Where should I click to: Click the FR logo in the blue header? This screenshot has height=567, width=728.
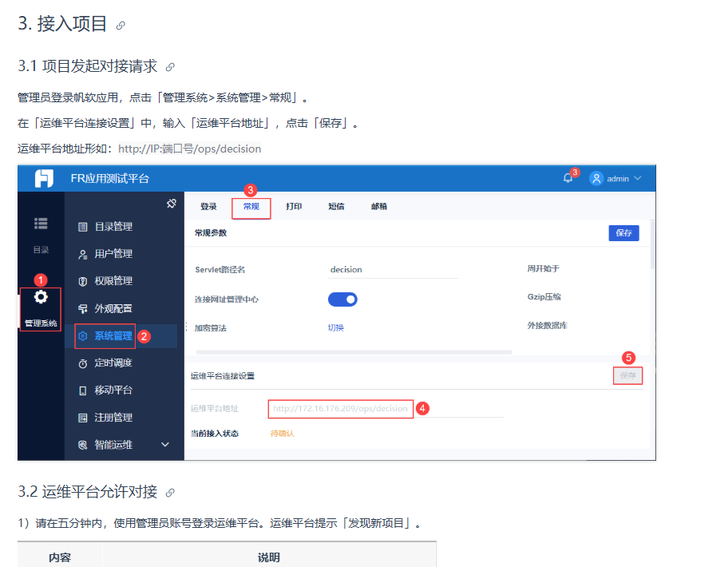[x=44, y=178]
